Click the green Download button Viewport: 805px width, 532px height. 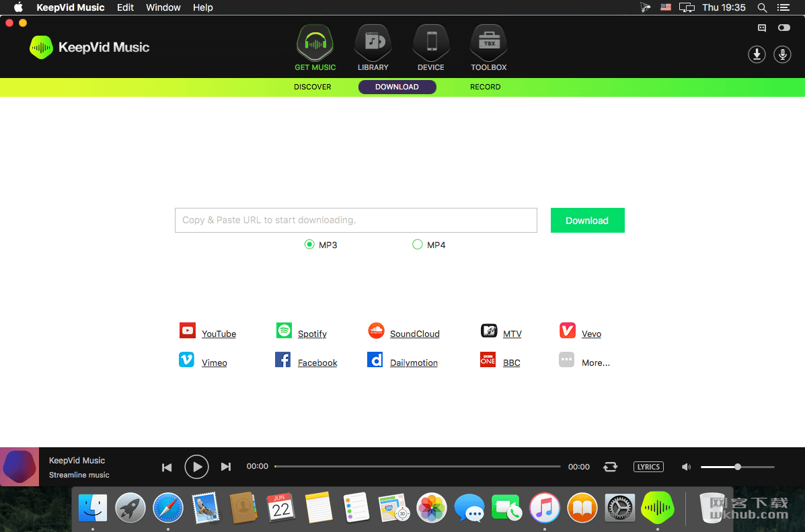[x=587, y=221]
